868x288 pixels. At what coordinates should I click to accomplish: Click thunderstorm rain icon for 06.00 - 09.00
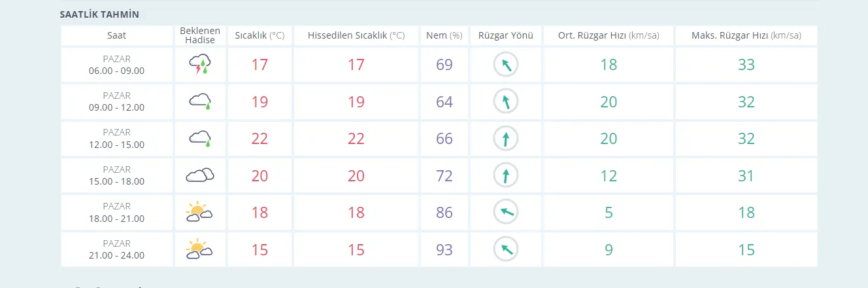pos(200,65)
